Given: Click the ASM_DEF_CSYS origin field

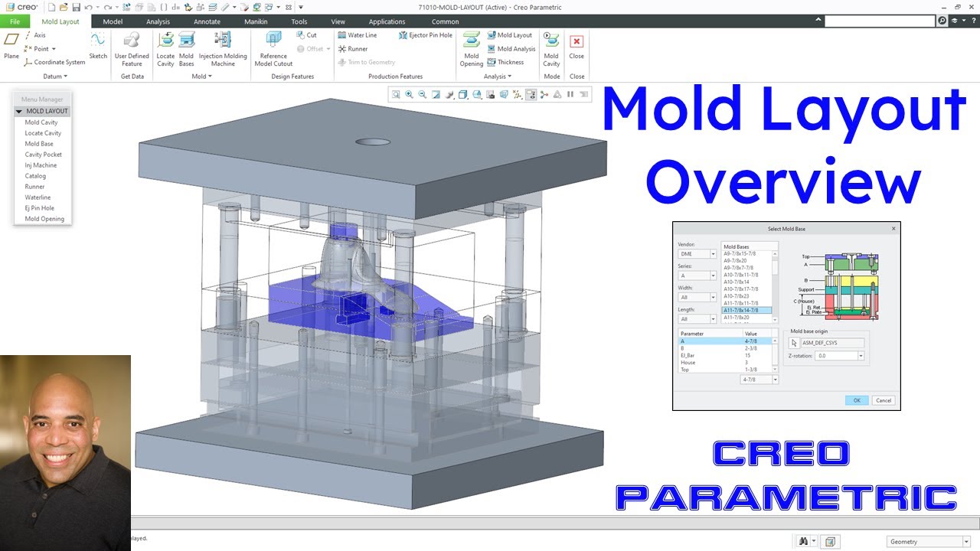Looking at the screenshot, I should pyautogui.click(x=832, y=343).
